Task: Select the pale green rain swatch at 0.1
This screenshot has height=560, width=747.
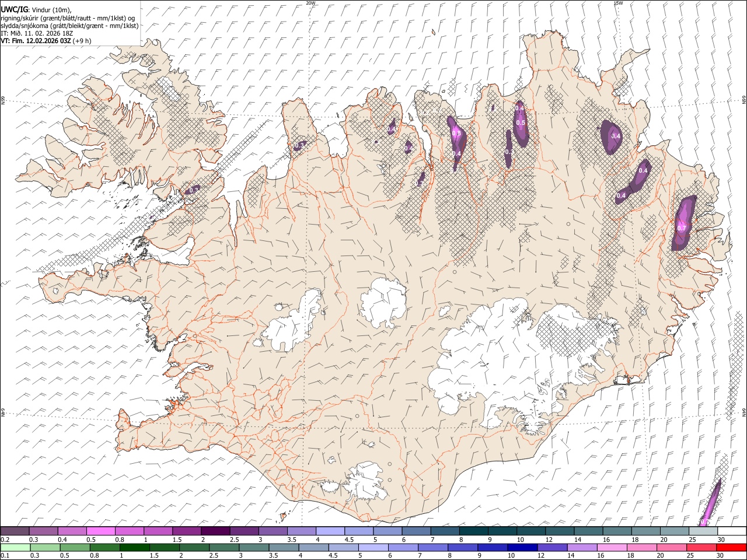Action: (16, 547)
